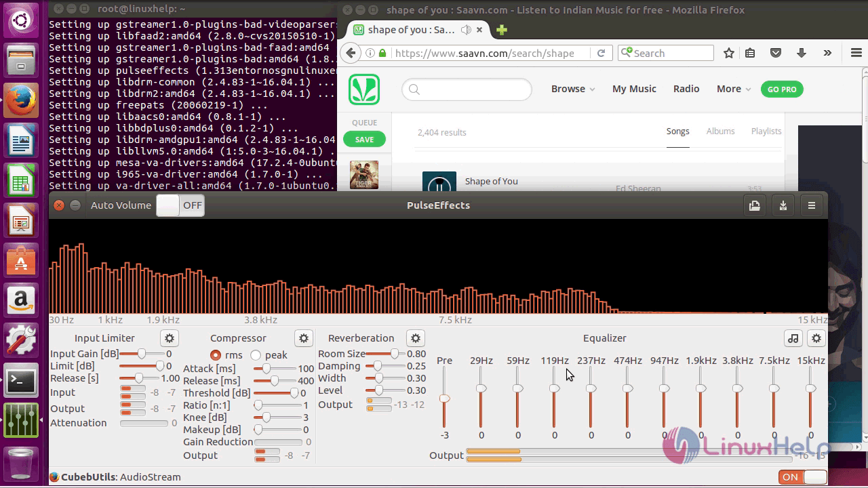The image size is (868, 488).
Task: Toggle the ON switch for AudioStream
Action: click(x=803, y=477)
